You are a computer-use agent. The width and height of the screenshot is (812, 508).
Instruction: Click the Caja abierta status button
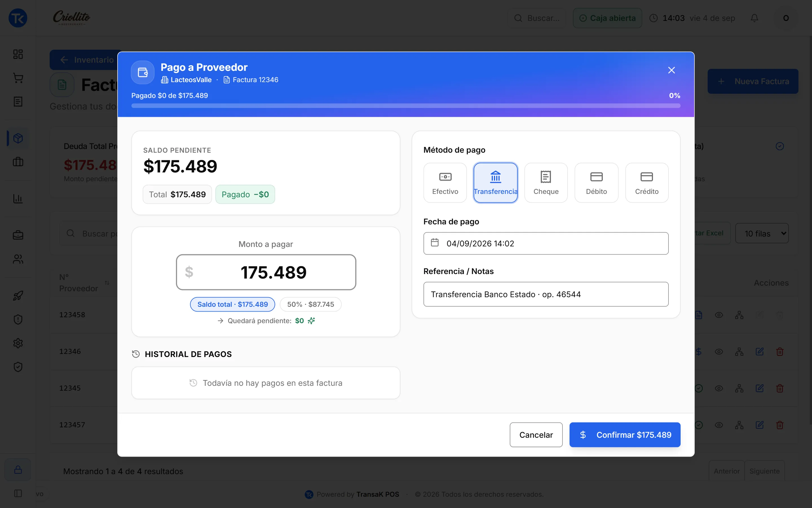click(x=607, y=18)
